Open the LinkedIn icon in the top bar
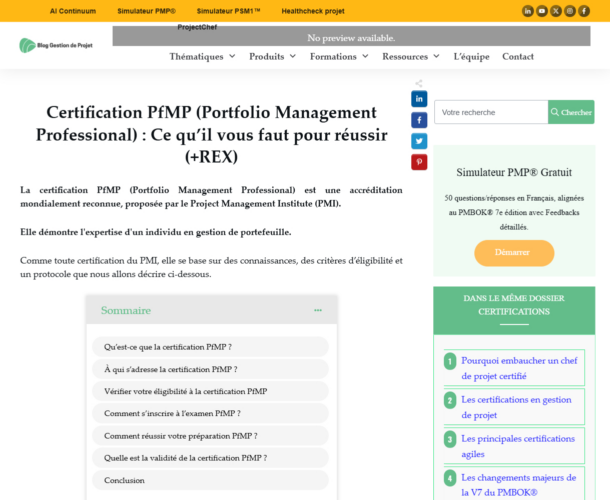 pos(528,11)
